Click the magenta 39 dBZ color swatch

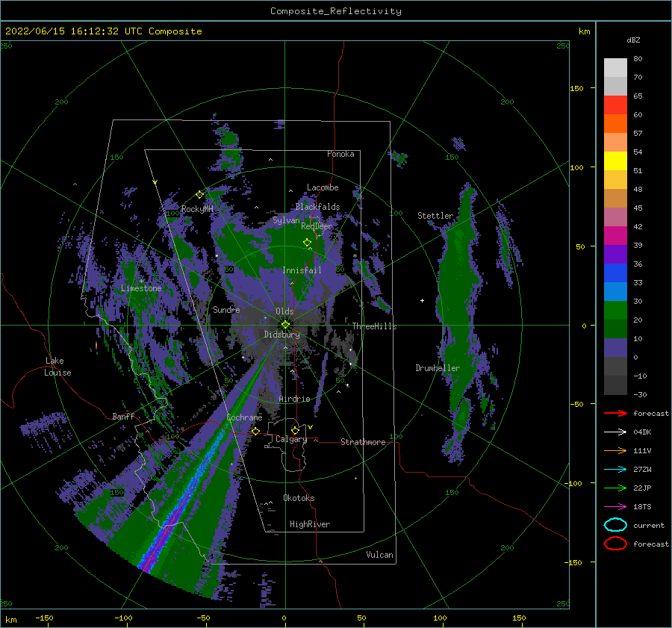coord(615,235)
